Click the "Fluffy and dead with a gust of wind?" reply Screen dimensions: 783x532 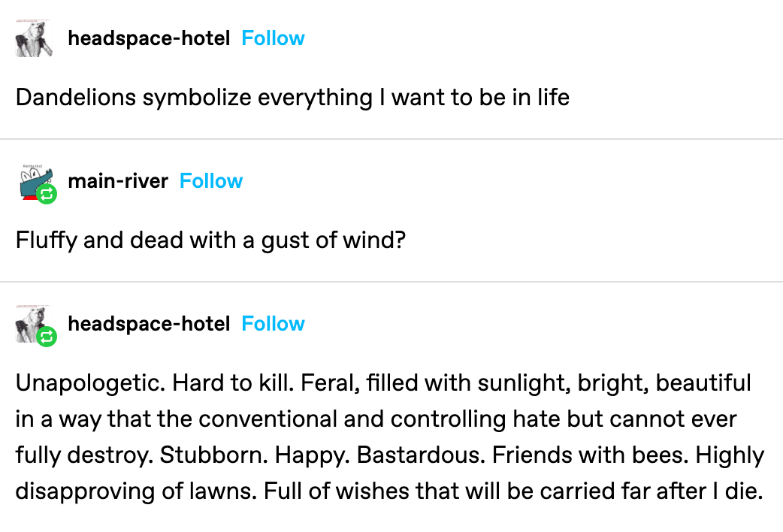click(x=210, y=240)
